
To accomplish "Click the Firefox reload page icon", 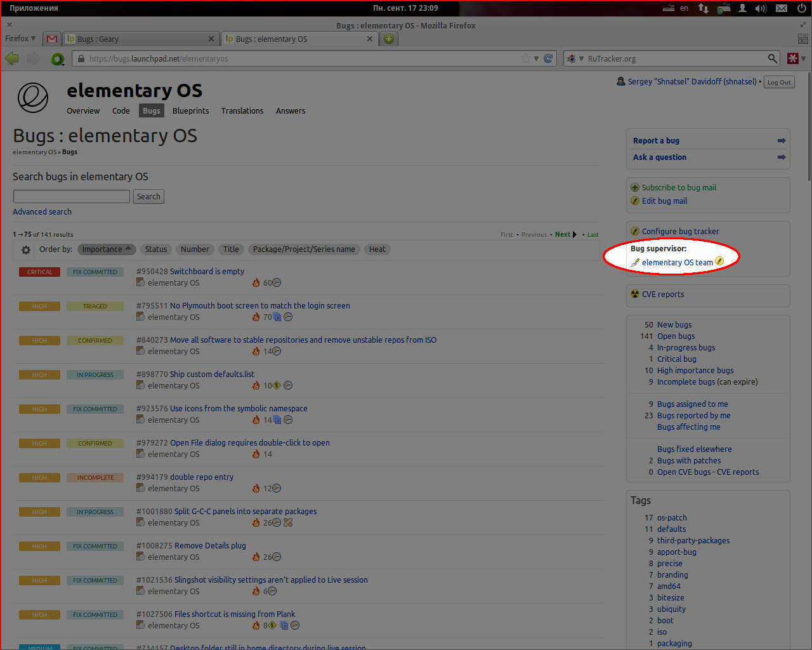I will click(x=549, y=58).
